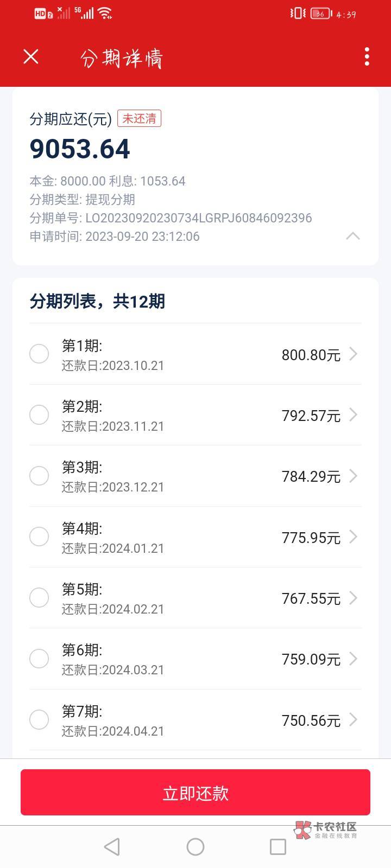This screenshot has width=391, height=868.
Task: Select the radio button for period 6
Action: coord(39,659)
